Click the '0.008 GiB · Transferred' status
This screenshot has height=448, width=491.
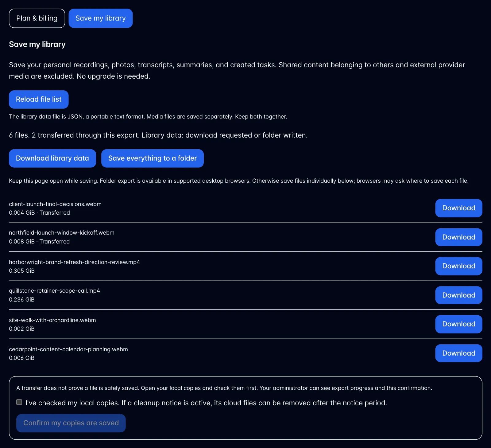[39, 242]
